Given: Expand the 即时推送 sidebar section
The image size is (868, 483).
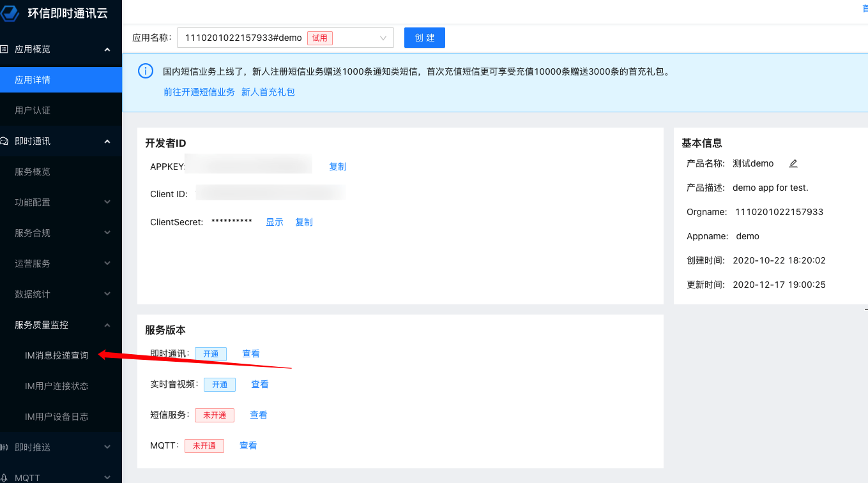Looking at the screenshot, I should tap(107, 447).
